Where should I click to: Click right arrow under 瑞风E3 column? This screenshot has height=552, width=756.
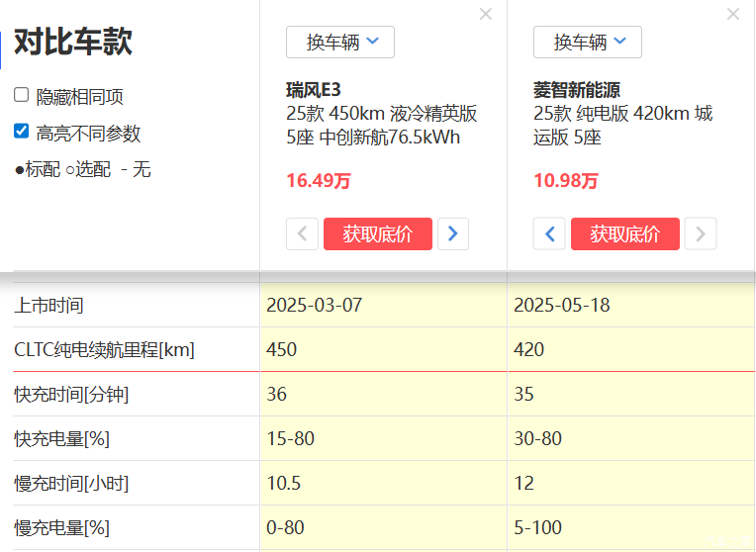453,234
